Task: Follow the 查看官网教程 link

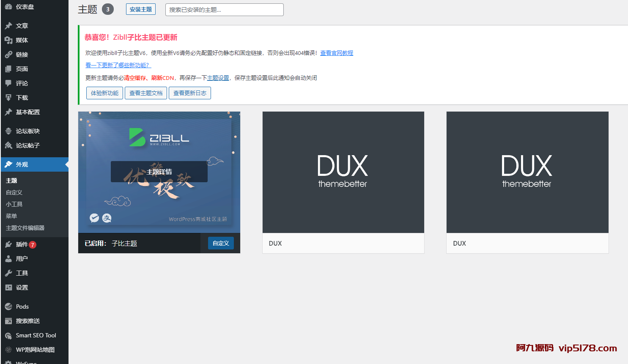Action: pyautogui.click(x=337, y=53)
